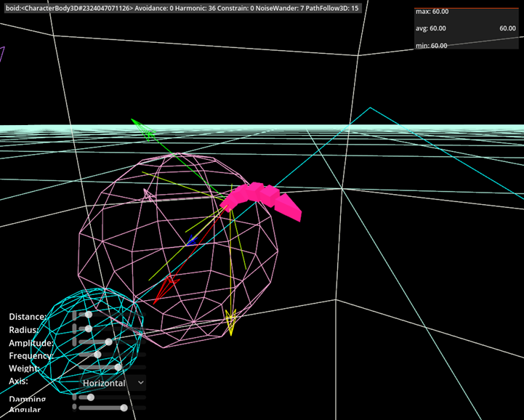Click the Frequency slider knob
Screen dimensions: 524x420
97,355
